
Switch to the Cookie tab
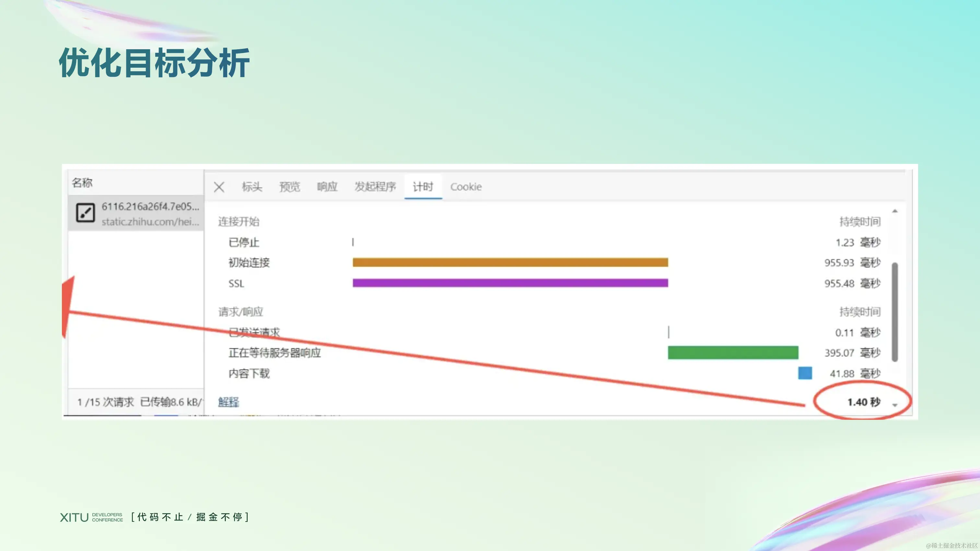pos(466,187)
